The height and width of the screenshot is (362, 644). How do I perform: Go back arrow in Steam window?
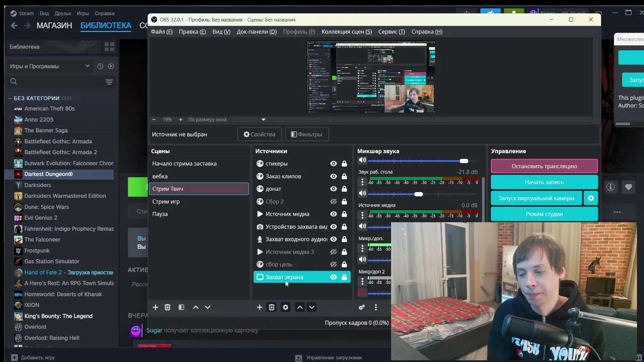tap(14, 26)
